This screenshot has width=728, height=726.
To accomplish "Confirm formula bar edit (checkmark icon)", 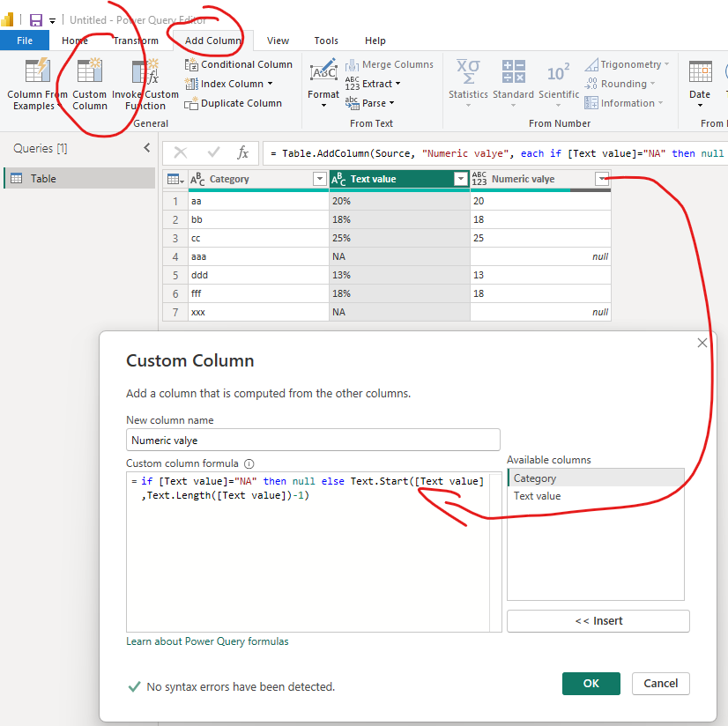I will [x=213, y=152].
